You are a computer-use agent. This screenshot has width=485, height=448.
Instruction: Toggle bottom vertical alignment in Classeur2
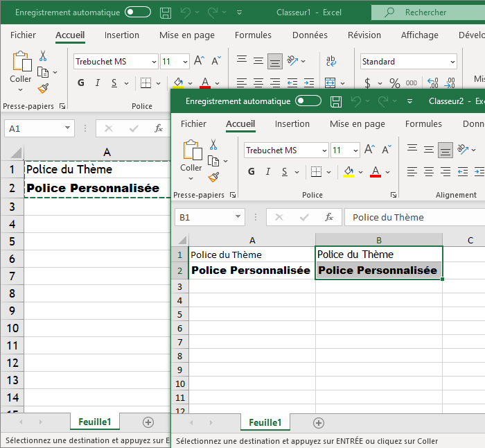point(446,150)
